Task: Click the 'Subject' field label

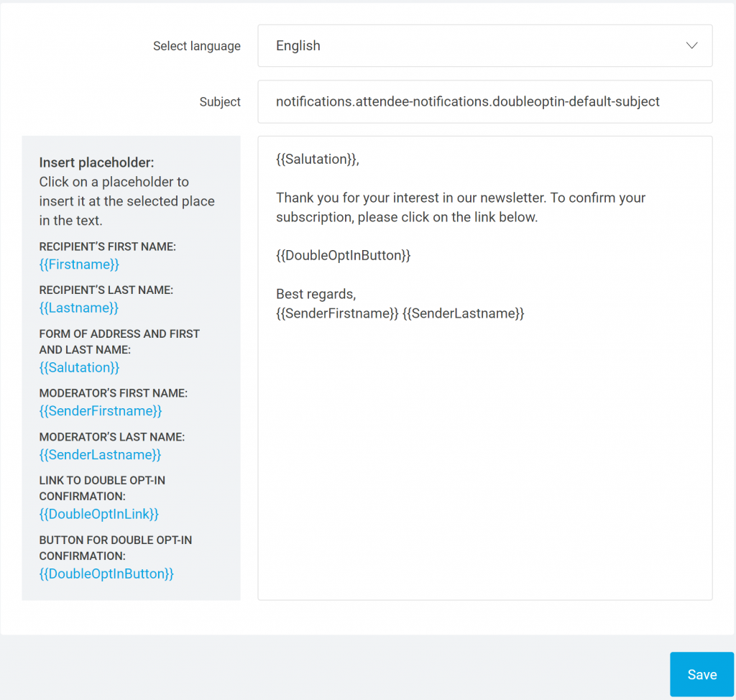Action: (220, 102)
